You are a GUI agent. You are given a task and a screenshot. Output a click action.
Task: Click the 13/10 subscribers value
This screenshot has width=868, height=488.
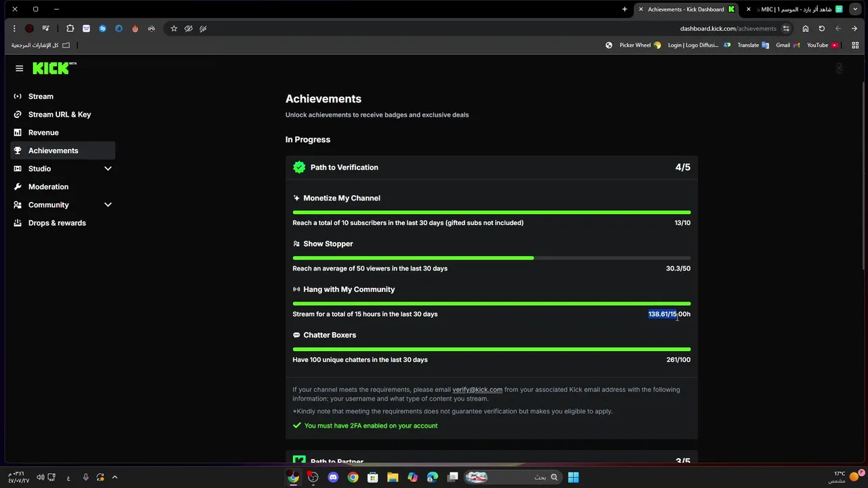tap(682, 223)
